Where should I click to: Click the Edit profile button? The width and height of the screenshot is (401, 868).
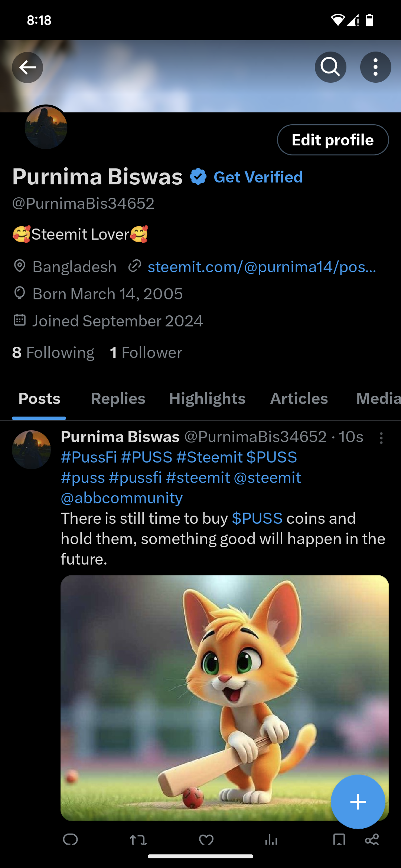pos(333,140)
